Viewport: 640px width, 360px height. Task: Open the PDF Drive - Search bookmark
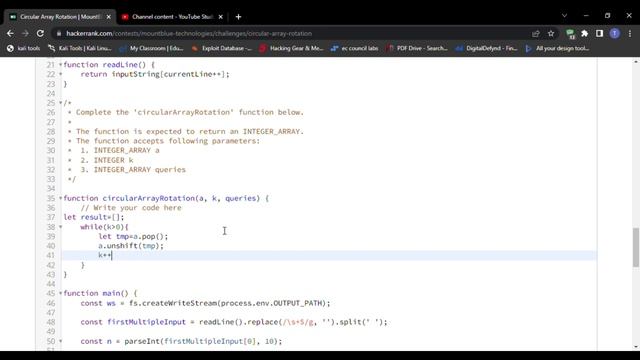[417, 48]
